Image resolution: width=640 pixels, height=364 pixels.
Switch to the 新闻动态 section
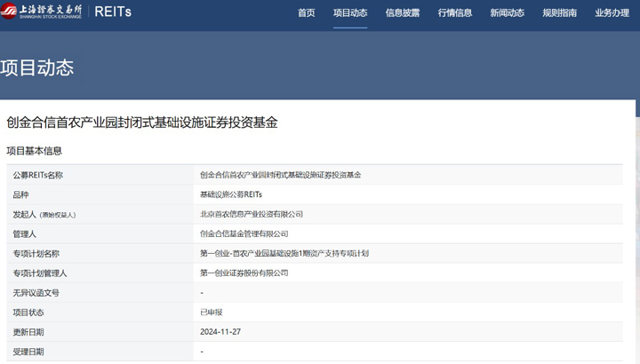tap(507, 13)
